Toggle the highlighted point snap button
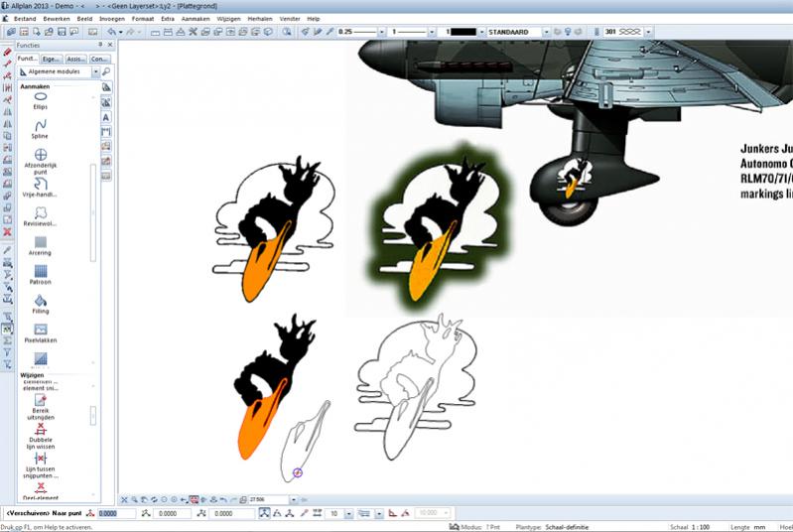The width and height of the screenshot is (793, 532). tap(265, 513)
